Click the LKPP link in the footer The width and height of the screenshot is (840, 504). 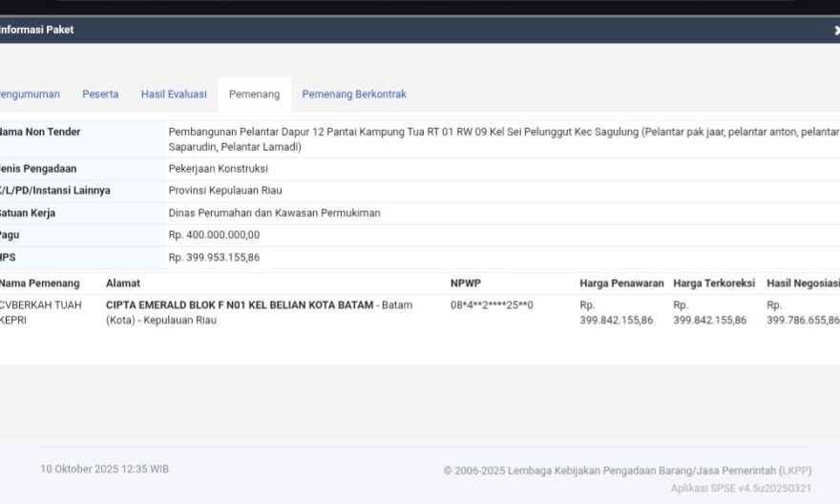794,470
